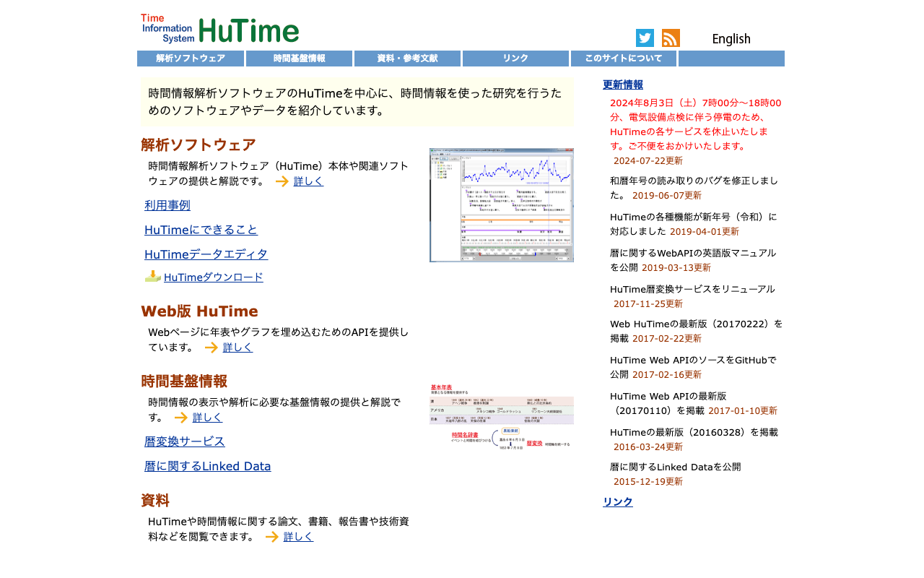Click the arrow icon before 詳しく under 資料
The width and height of the screenshot is (924, 578).
[x=271, y=536]
